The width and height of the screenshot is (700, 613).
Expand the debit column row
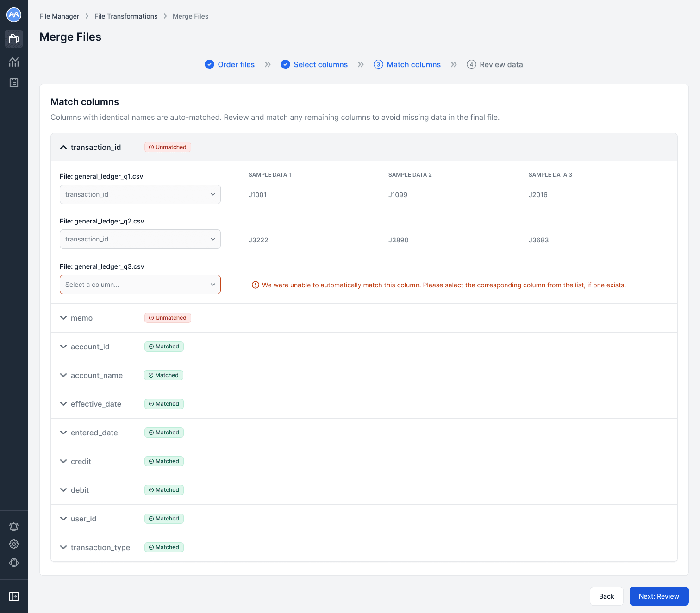tap(364, 490)
